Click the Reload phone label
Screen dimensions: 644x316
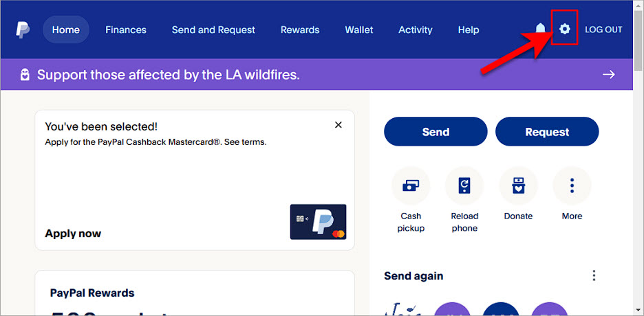(x=464, y=222)
